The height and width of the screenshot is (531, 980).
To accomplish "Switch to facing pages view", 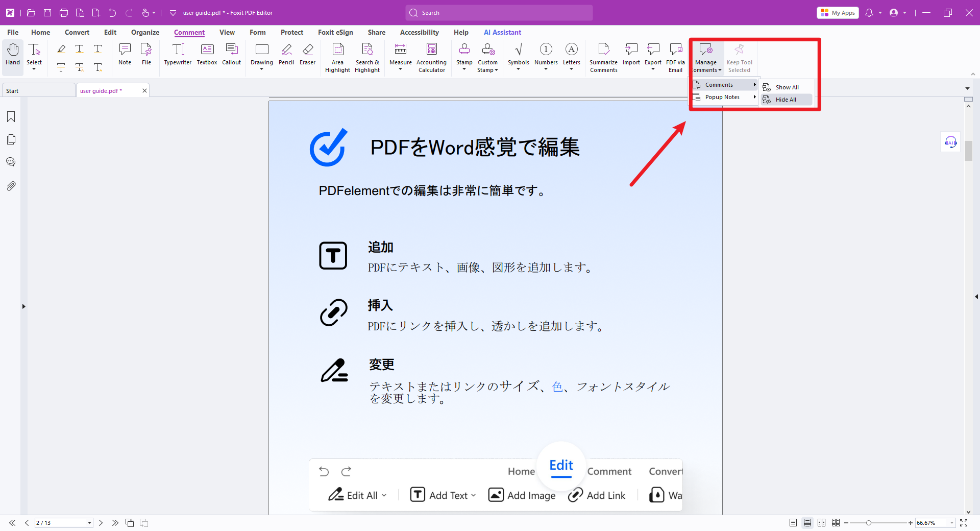I will pyautogui.click(x=821, y=523).
